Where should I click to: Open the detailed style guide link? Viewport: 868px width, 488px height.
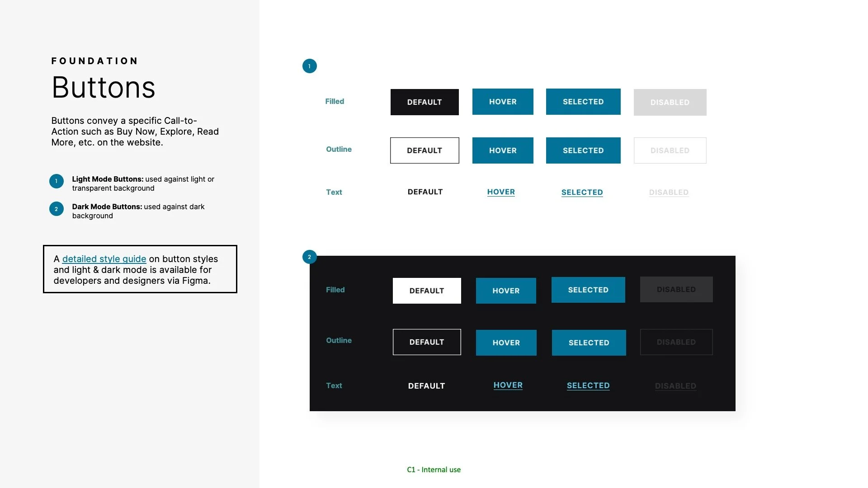104,259
